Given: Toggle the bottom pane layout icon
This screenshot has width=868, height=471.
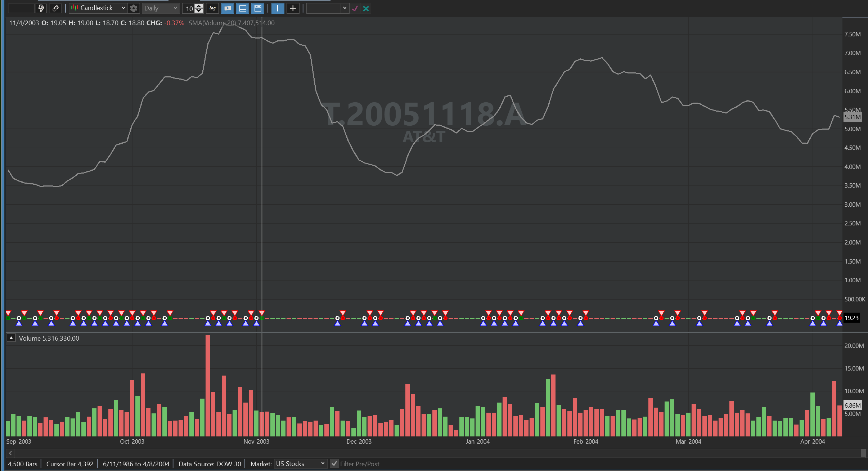Looking at the screenshot, I should 243,8.
